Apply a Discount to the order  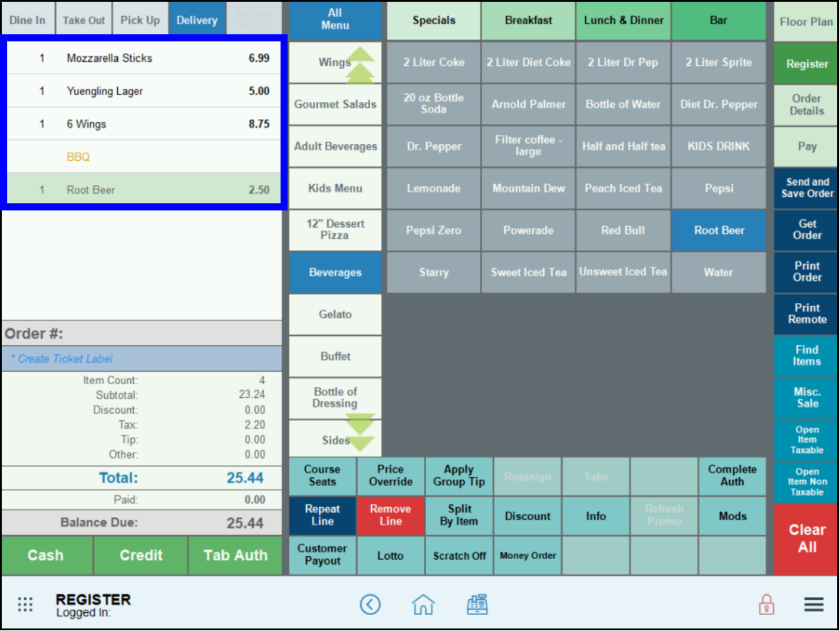coord(527,516)
